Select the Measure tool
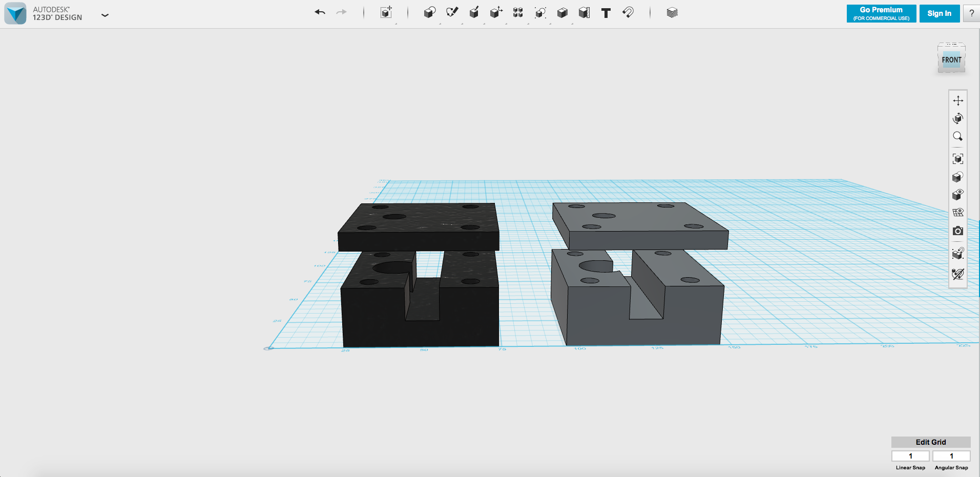The height and width of the screenshot is (477, 980). [584, 13]
